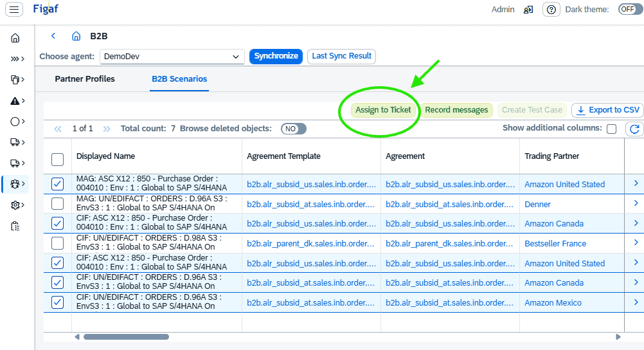The height and width of the screenshot is (350, 644).
Task: Uncheck the CIF UN/EDIFACT Amazon Canada row checkbox
Action: click(x=57, y=282)
